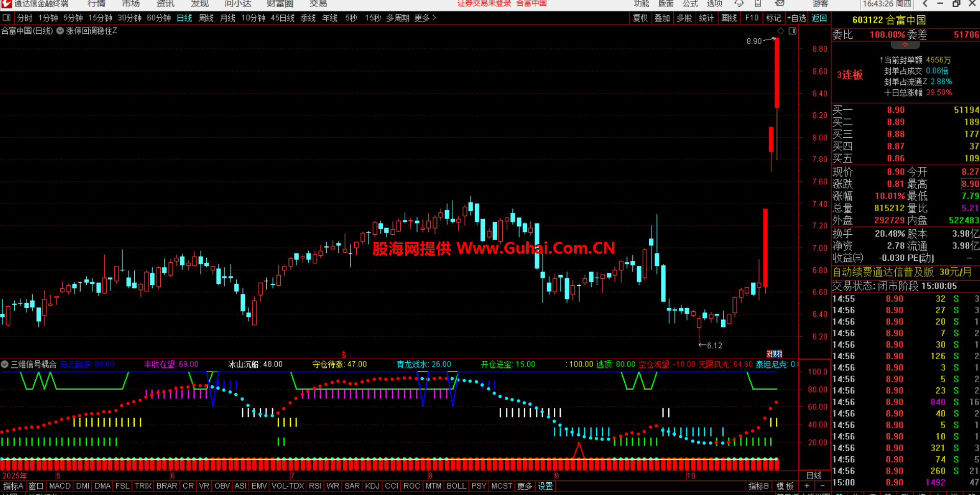Open the mobile phone icon in the title bar
The width and height of the screenshot is (980, 495).
tap(758, 4)
